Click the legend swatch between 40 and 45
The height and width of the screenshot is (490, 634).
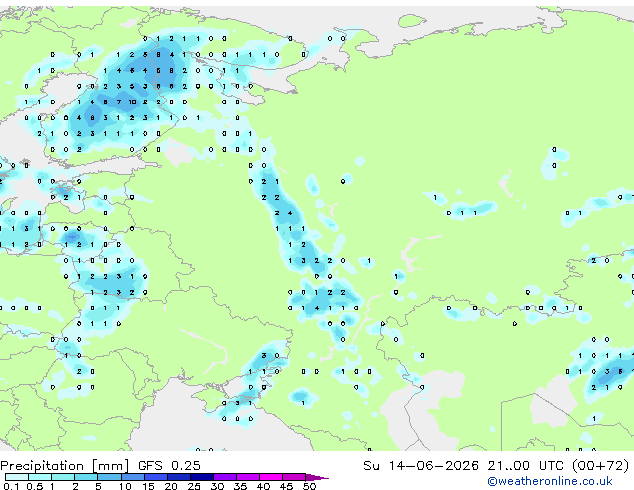271,477
